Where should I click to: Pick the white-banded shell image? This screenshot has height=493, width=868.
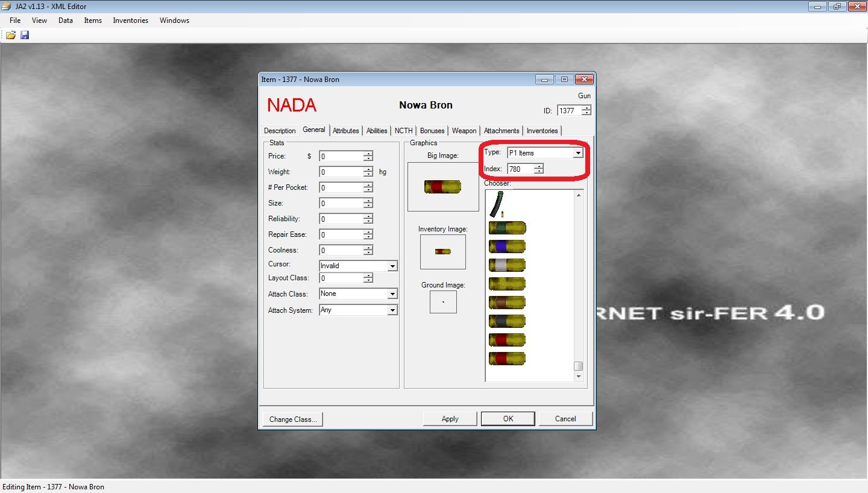tap(507, 265)
